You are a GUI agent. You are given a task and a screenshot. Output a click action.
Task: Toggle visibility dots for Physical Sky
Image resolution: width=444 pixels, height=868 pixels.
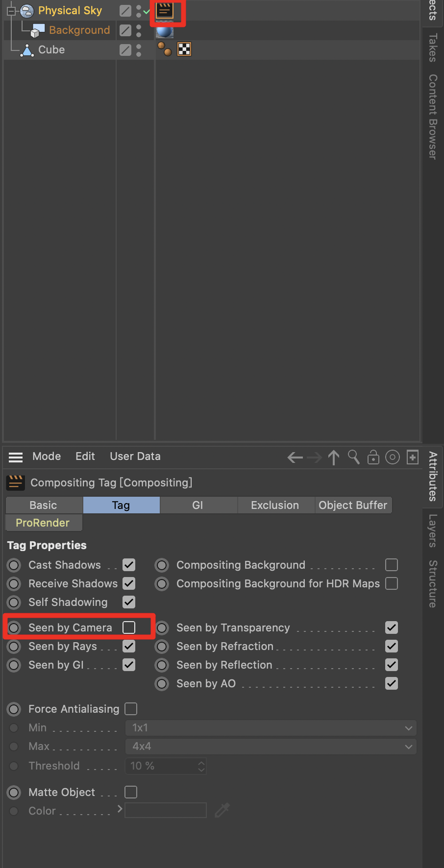click(x=139, y=11)
